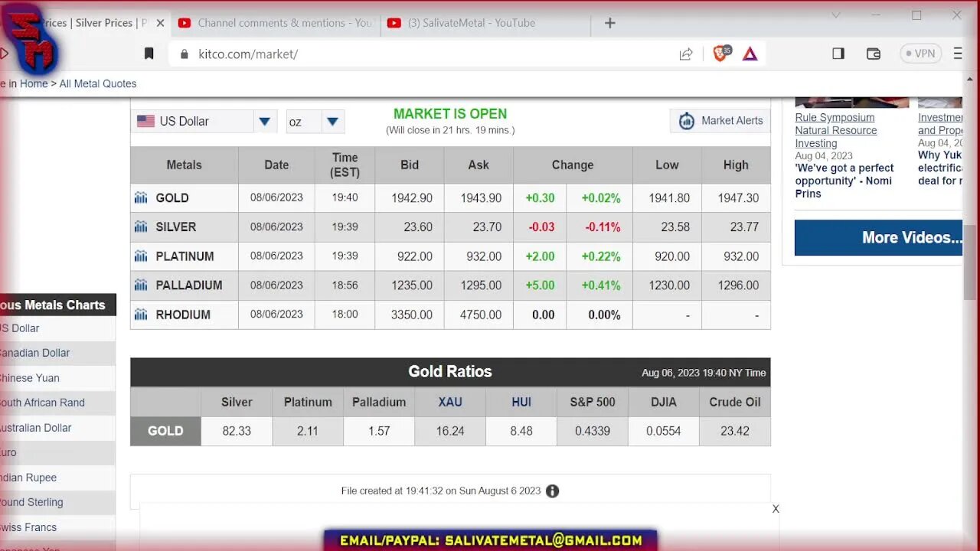Select South African Rand charts
The image size is (980, 551).
(42, 403)
